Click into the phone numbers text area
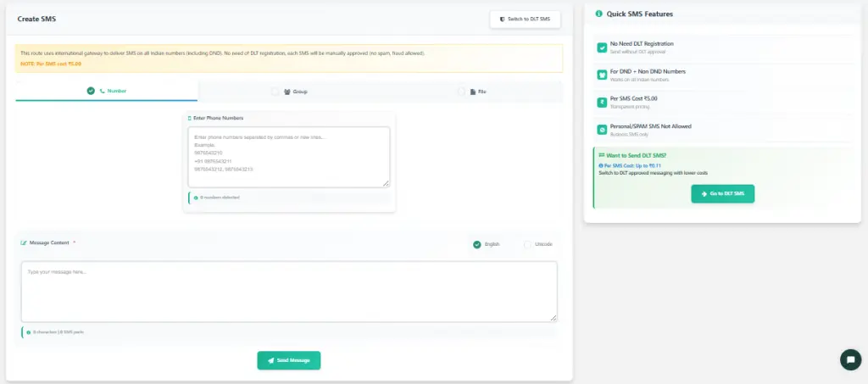This screenshot has height=384, width=868. (x=288, y=157)
